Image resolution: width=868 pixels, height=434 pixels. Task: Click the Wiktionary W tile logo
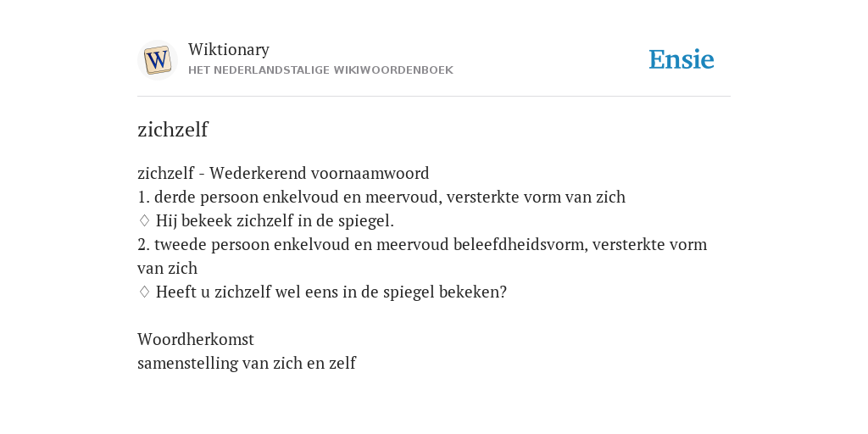(157, 60)
